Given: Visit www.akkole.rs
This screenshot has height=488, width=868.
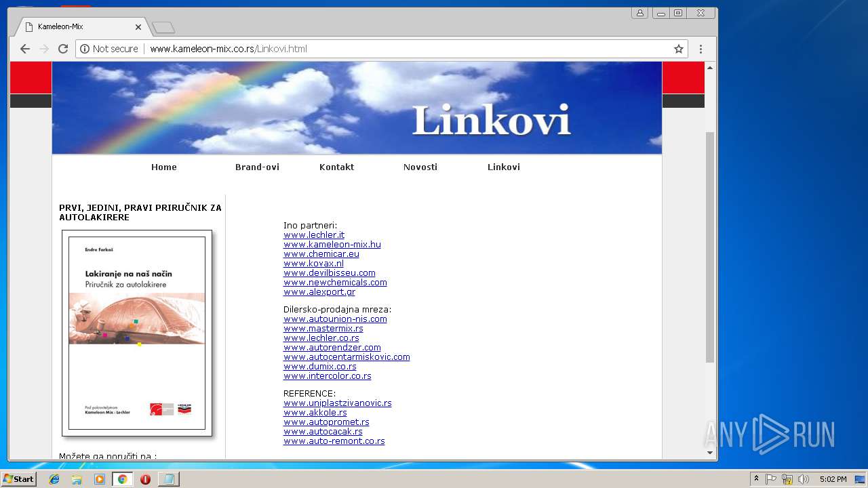Looking at the screenshot, I should click(x=315, y=413).
